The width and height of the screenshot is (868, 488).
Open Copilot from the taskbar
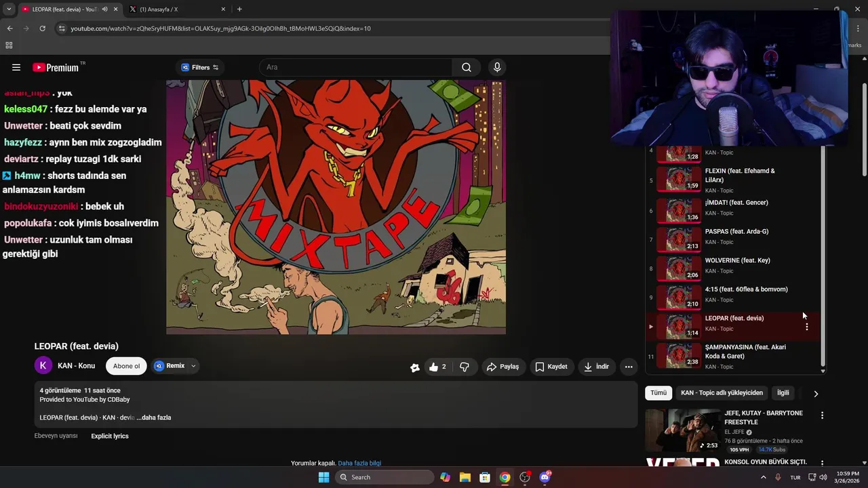tap(445, 477)
